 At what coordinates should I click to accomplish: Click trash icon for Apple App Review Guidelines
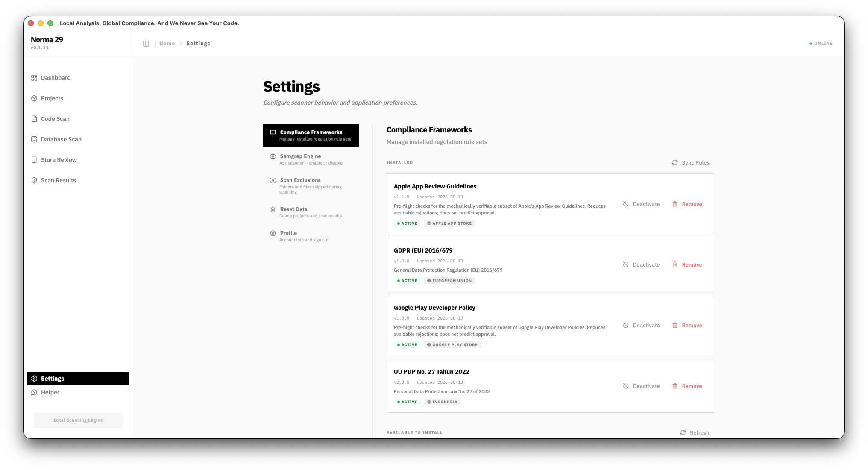tap(675, 204)
